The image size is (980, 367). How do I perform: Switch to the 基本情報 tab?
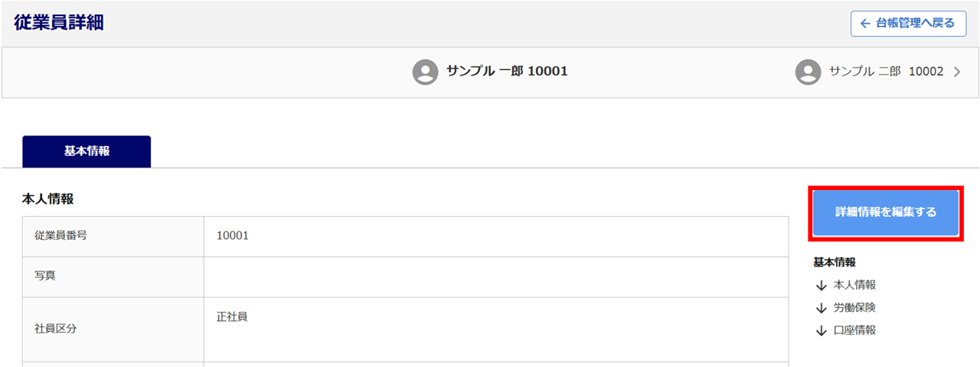pyautogui.click(x=87, y=152)
